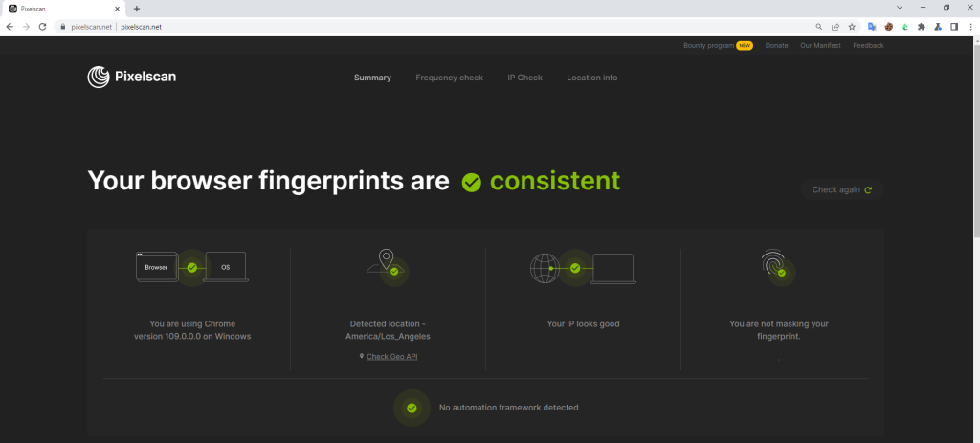
Task: Toggle the browser side panel
Action: (954, 26)
